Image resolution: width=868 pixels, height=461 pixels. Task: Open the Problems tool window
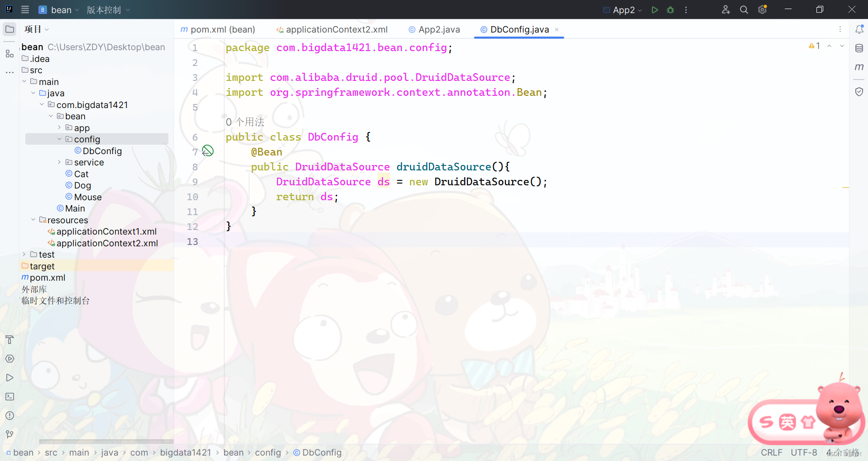pyautogui.click(x=9, y=416)
